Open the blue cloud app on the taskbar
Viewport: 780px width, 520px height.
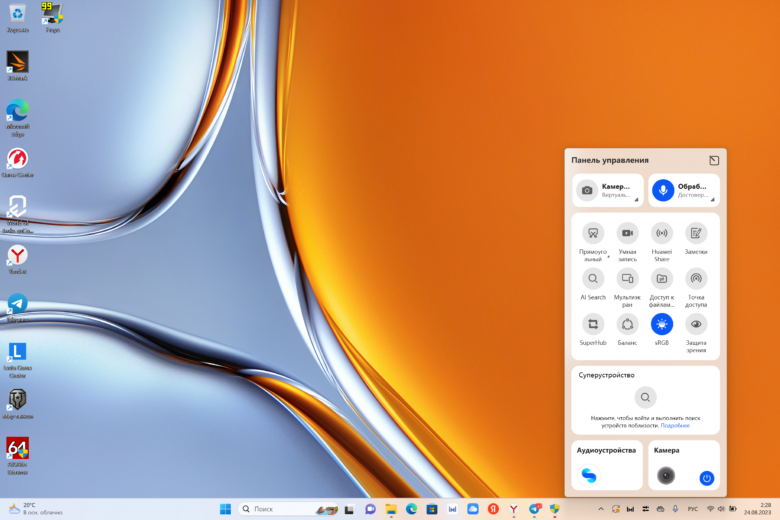(473, 509)
